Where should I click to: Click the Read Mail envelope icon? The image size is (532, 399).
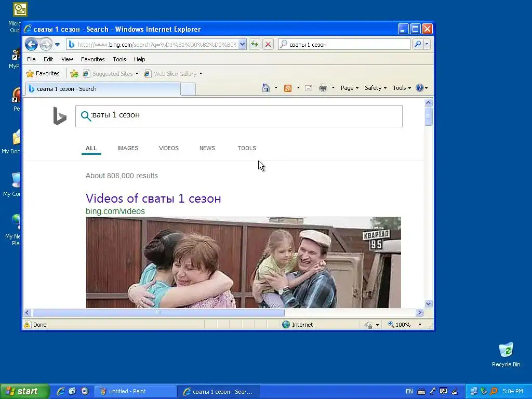pos(309,88)
